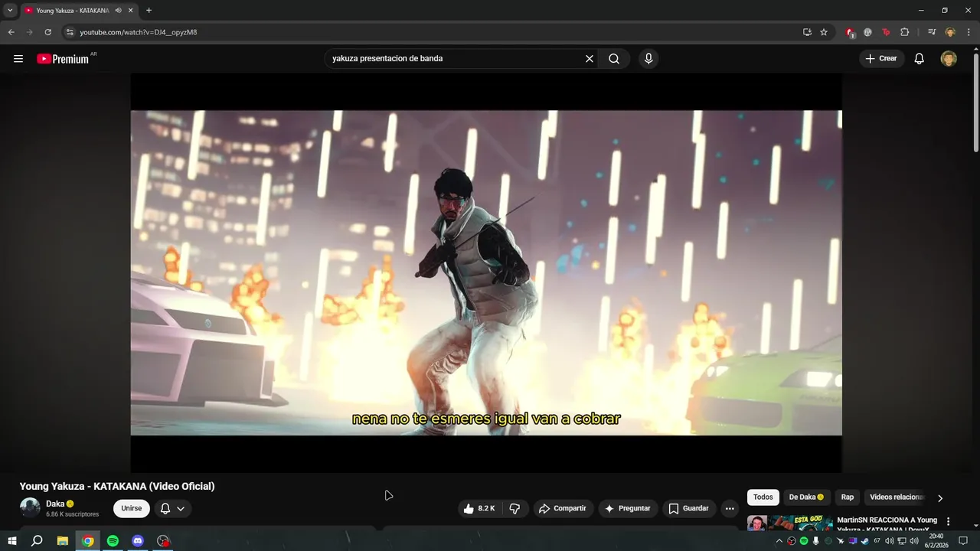980x551 pixels.
Task: View site information icon in address bar
Action: click(70, 32)
